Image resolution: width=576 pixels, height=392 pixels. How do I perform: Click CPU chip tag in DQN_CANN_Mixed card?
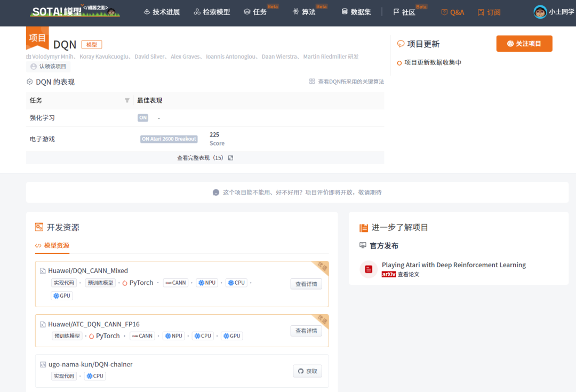(x=236, y=283)
